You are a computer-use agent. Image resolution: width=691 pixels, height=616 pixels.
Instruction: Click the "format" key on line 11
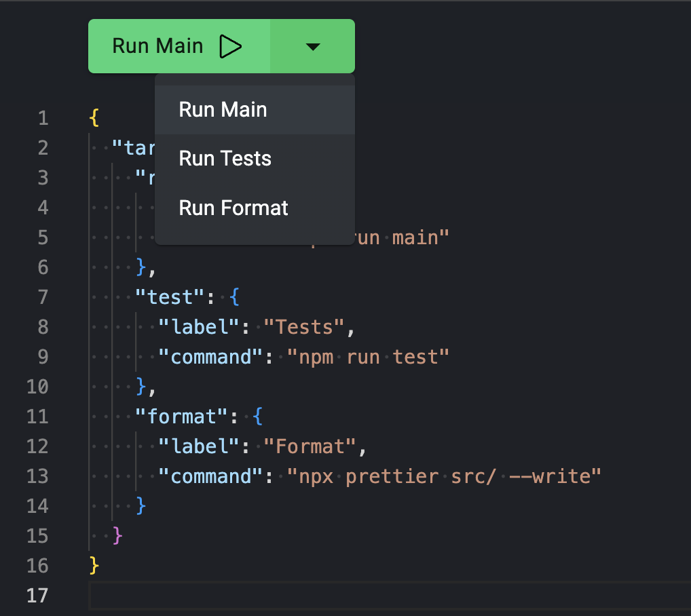click(181, 417)
